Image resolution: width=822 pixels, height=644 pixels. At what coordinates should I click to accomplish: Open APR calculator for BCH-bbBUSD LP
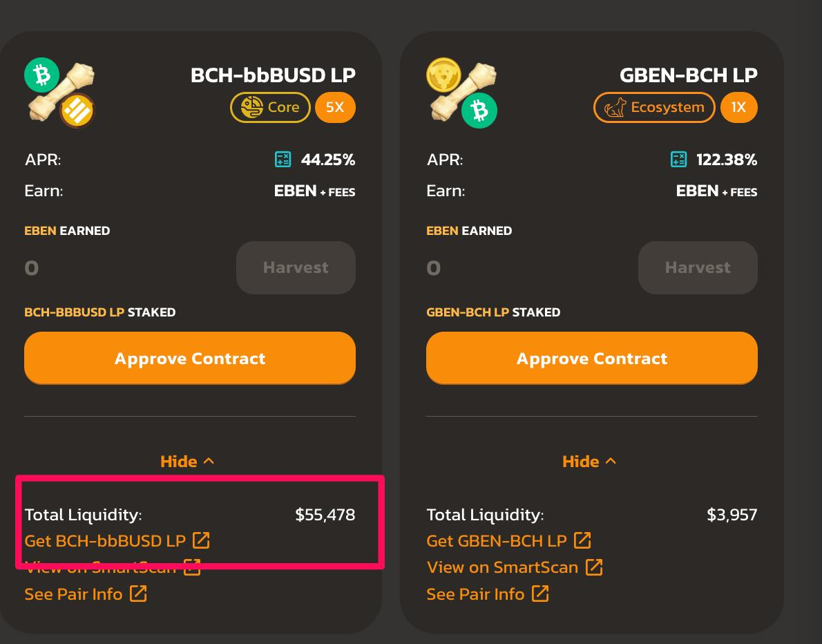pyautogui.click(x=283, y=160)
